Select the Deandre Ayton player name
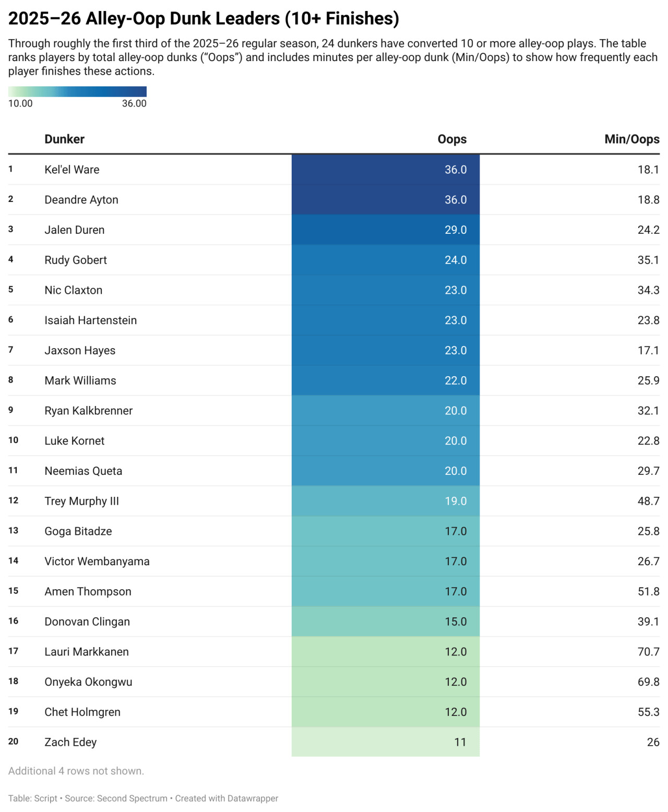 point(81,200)
